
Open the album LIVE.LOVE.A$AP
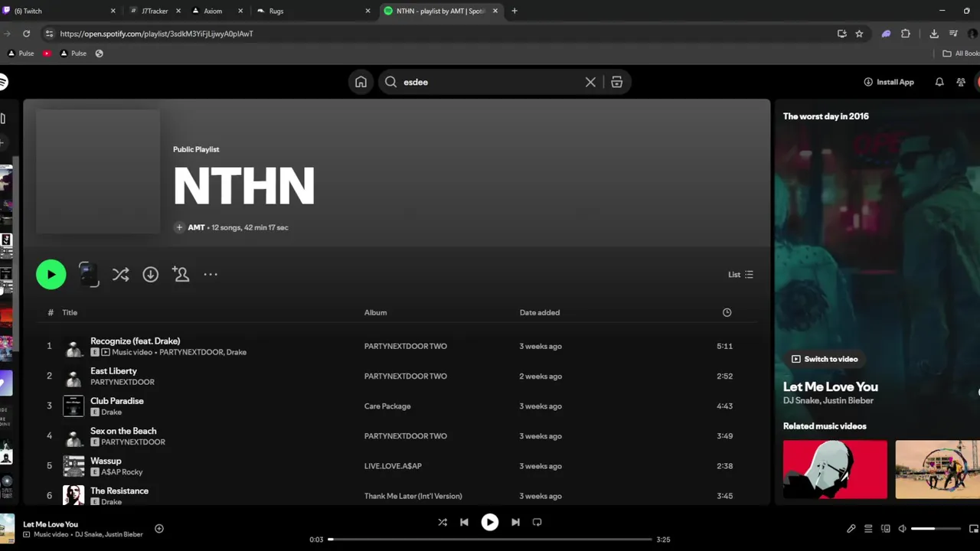pyautogui.click(x=393, y=466)
